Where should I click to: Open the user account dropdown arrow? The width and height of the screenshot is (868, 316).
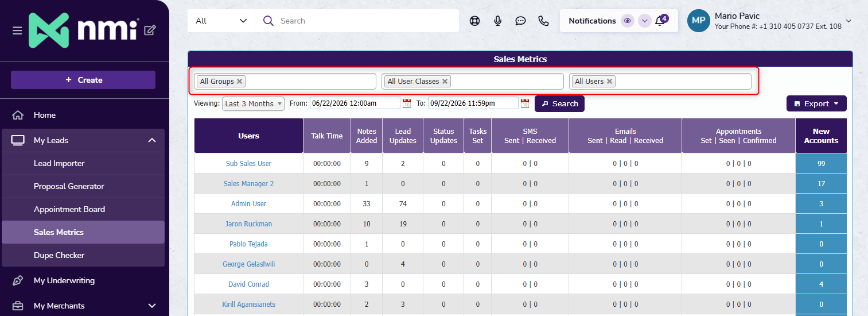pyautogui.click(x=848, y=21)
